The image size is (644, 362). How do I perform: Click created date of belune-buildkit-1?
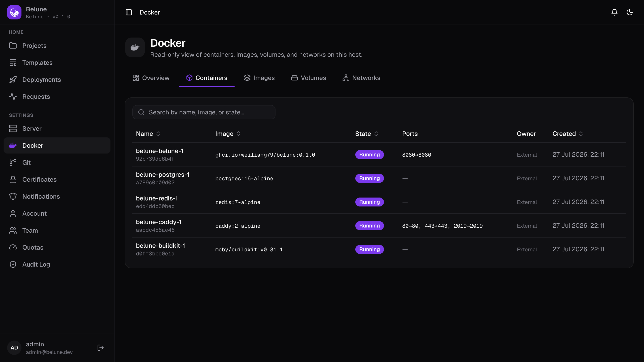click(x=578, y=249)
